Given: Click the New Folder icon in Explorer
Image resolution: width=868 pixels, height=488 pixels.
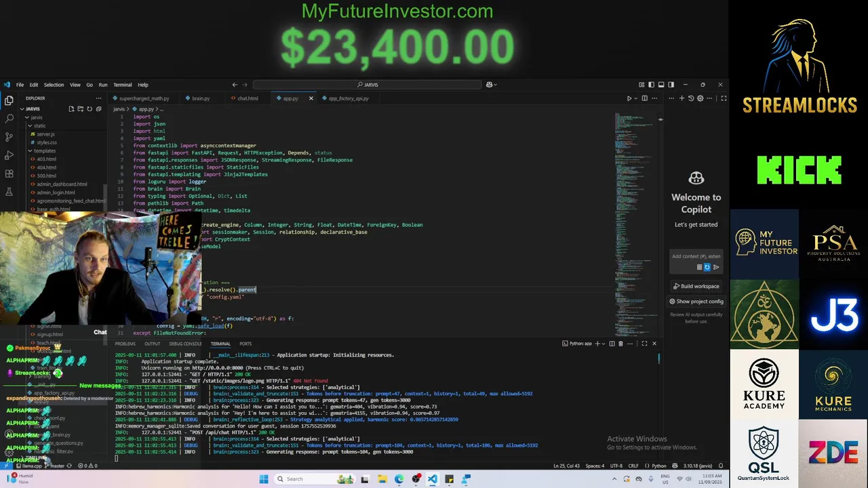Looking at the screenshot, I should pos(80,108).
